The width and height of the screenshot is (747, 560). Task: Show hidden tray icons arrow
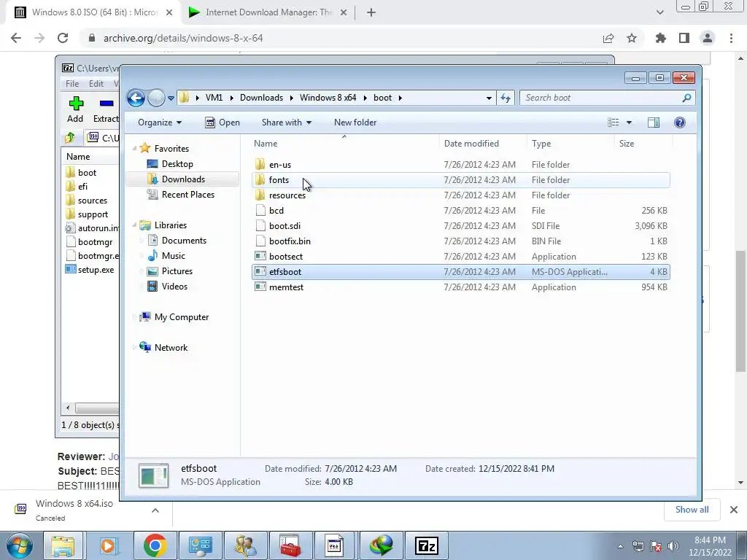pyautogui.click(x=620, y=546)
